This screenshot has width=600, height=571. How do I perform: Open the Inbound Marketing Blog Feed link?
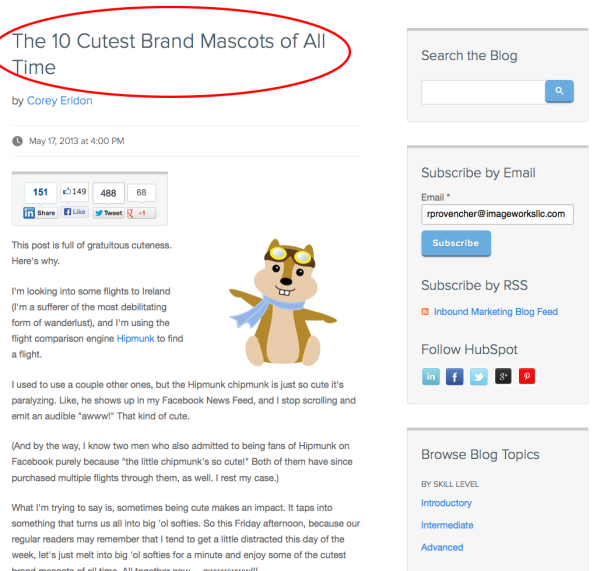[x=495, y=312]
